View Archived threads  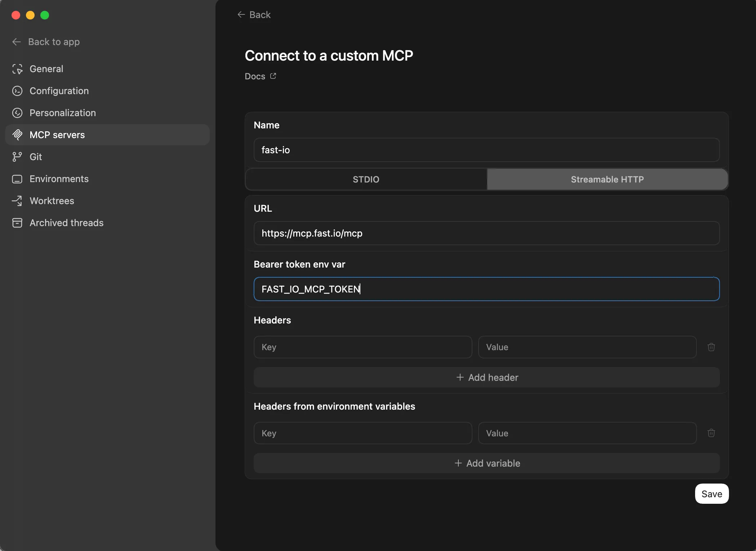tap(66, 223)
